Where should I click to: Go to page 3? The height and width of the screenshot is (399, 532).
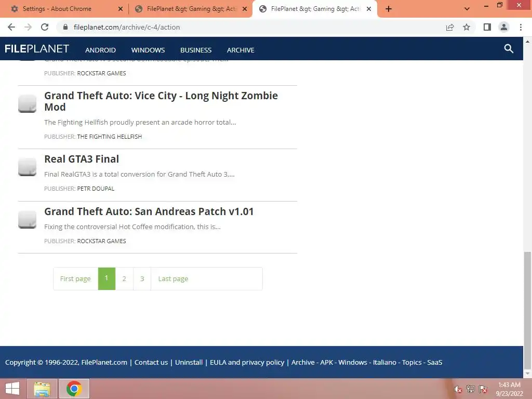point(142,278)
